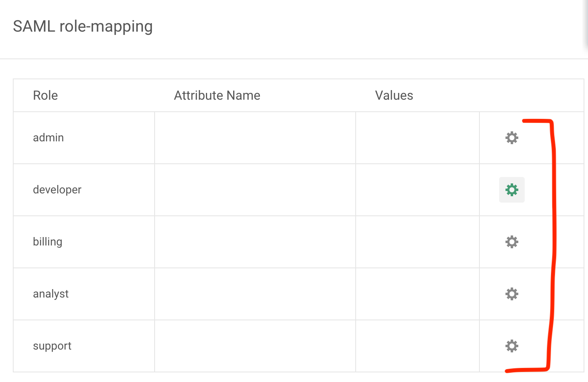Select the developer role name

click(57, 190)
